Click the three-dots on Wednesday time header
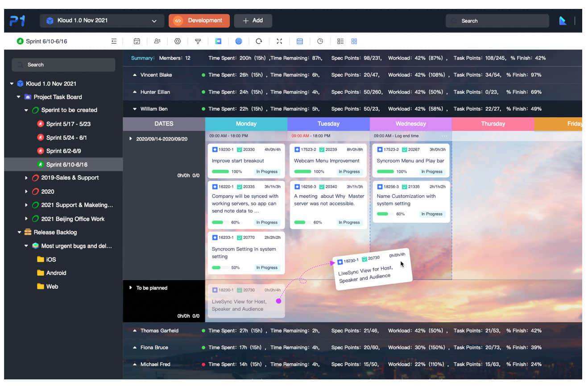 444,136
